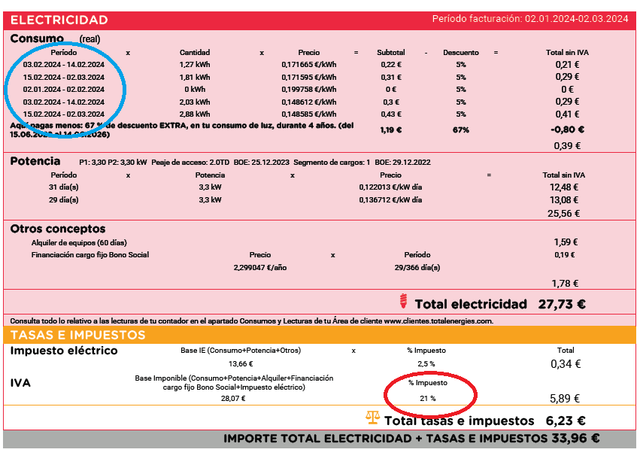Click the orange scales icon beside Total tasas e impuestos
The image size is (640, 450).
click(372, 417)
